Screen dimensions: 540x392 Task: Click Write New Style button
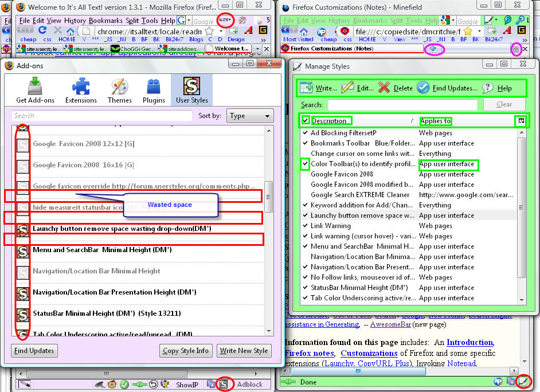pyautogui.click(x=244, y=351)
